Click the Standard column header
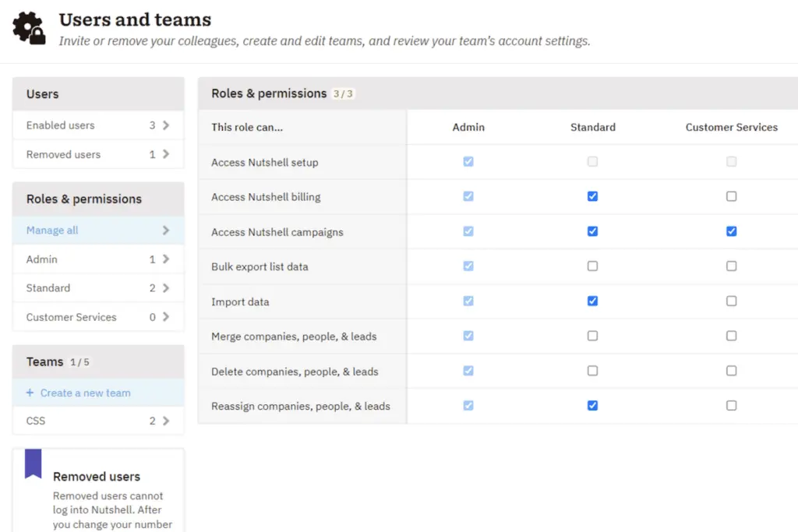Viewport: 798px width, 532px height. tap(593, 127)
